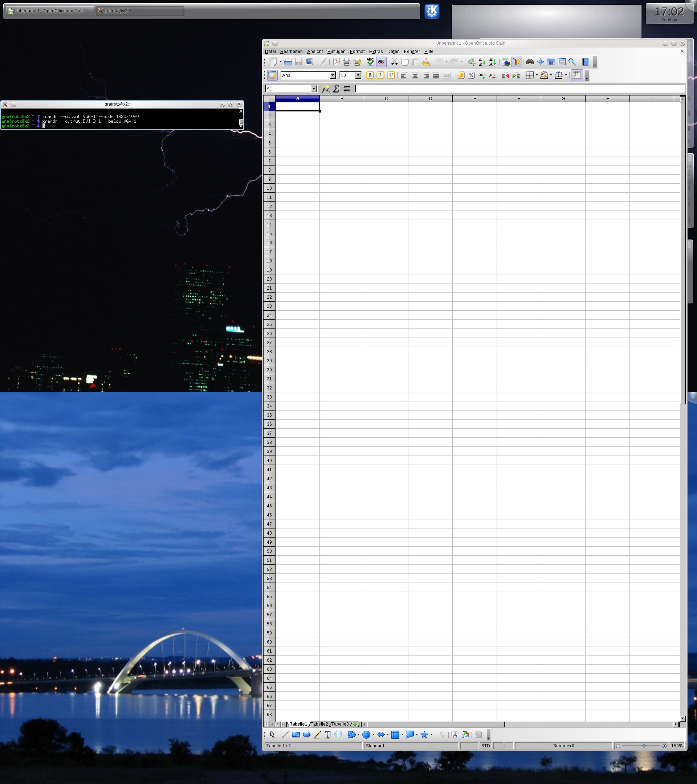Click the zoom slider handle
The height and width of the screenshot is (784, 697).
644,746
